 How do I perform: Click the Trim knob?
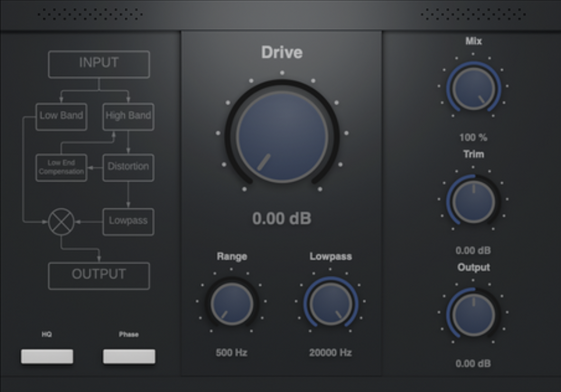473,201
